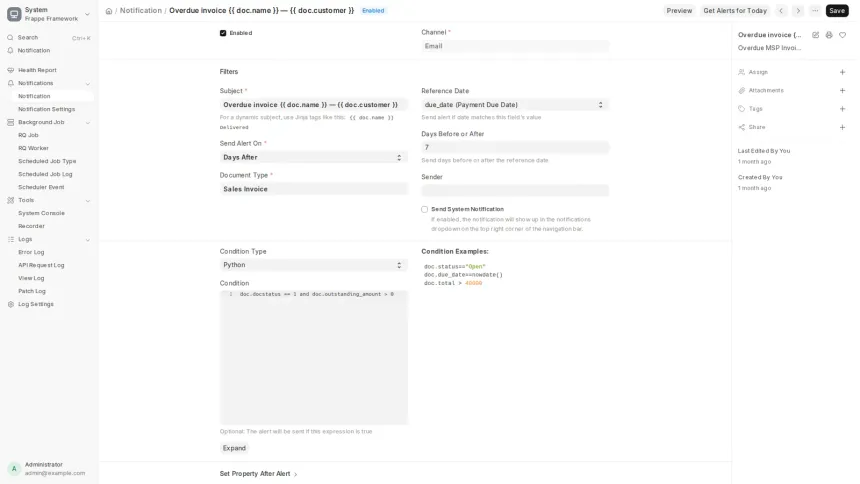
Task: Click the Attachments paperclip icon
Action: pyautogui.click(x=742, y=91)
